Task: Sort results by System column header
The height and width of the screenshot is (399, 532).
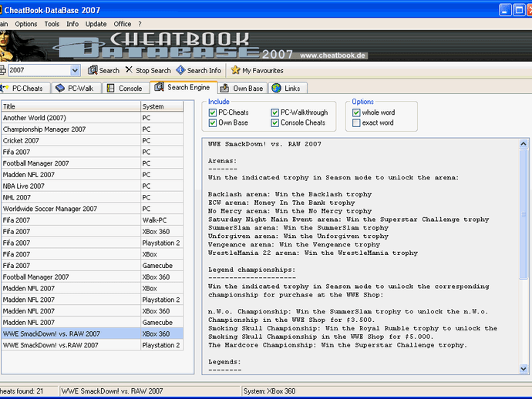Action: pos(162,106)
